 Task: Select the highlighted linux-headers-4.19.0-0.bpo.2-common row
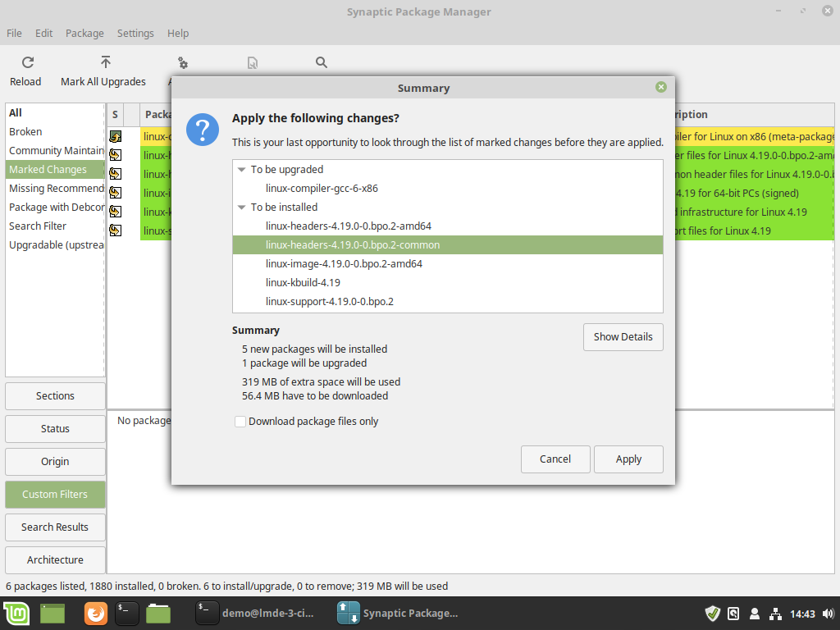pyautogui.click(x=447, y=244)
